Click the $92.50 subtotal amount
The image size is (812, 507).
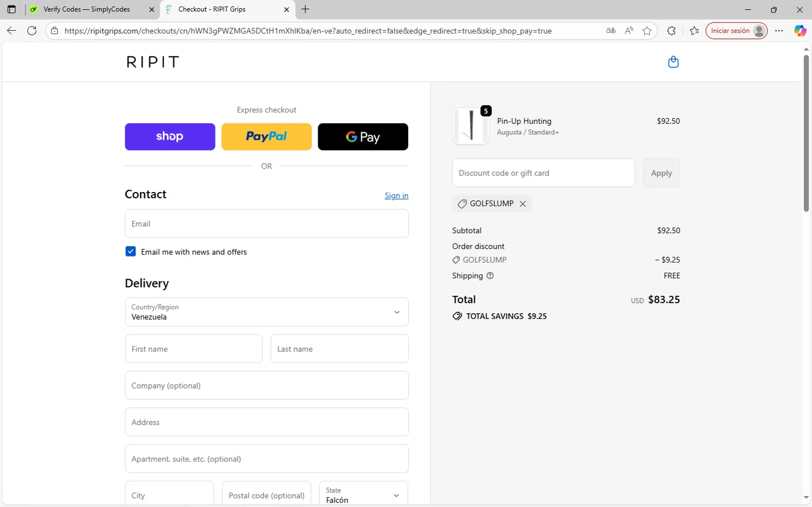coord(669,231)
